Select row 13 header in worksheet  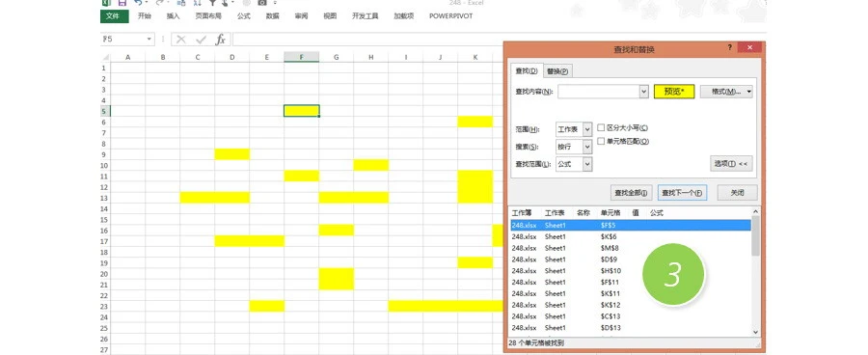[105, 198]
